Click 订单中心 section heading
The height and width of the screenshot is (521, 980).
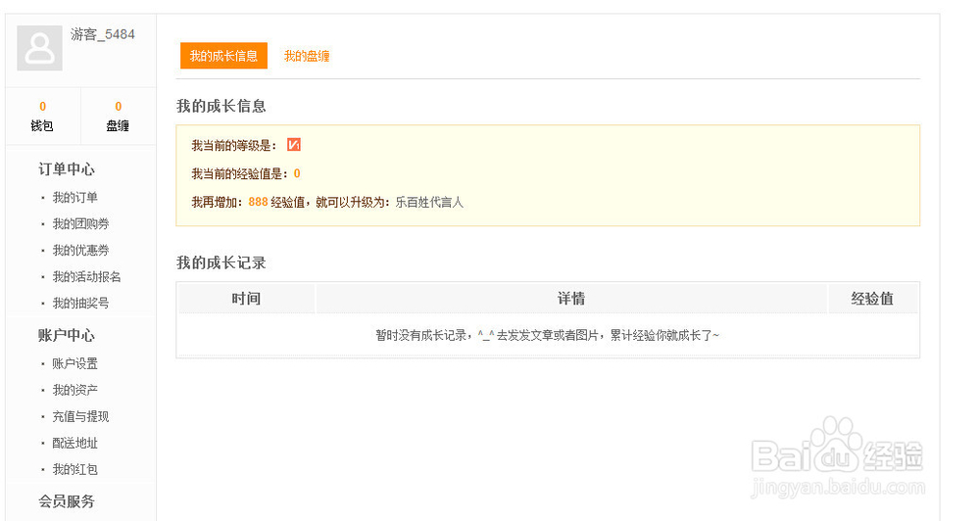[67, 169]
